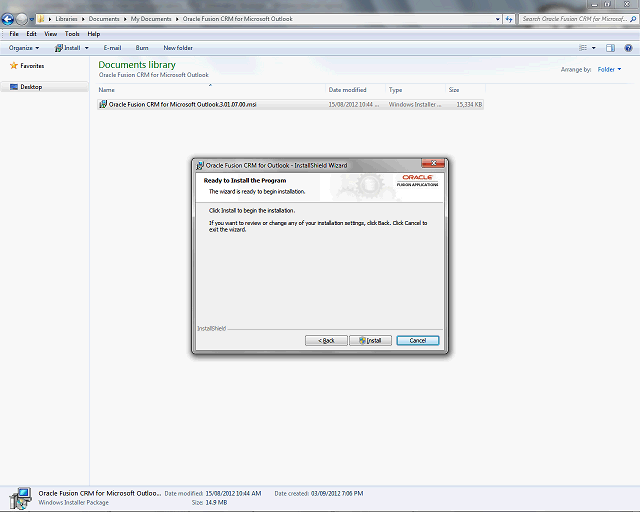640x512 pixels.
Task: Click the Windows Installer type cell
Action: [x=415, y=105]
